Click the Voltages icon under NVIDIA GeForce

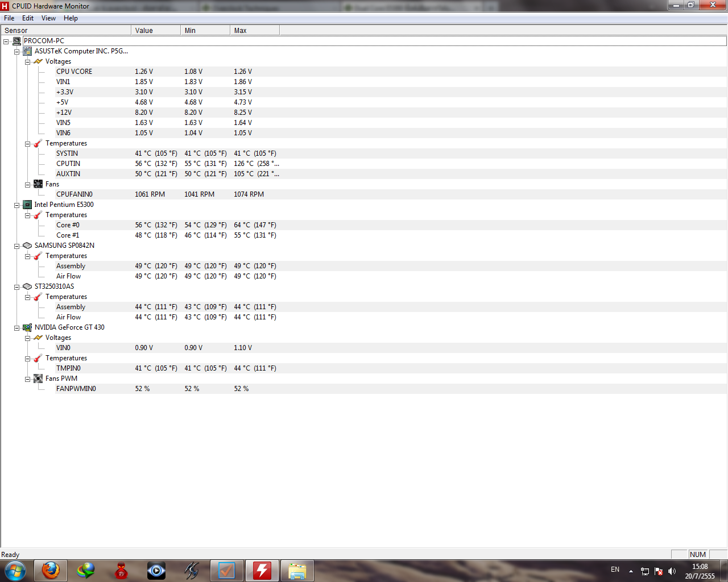point(38,338)
